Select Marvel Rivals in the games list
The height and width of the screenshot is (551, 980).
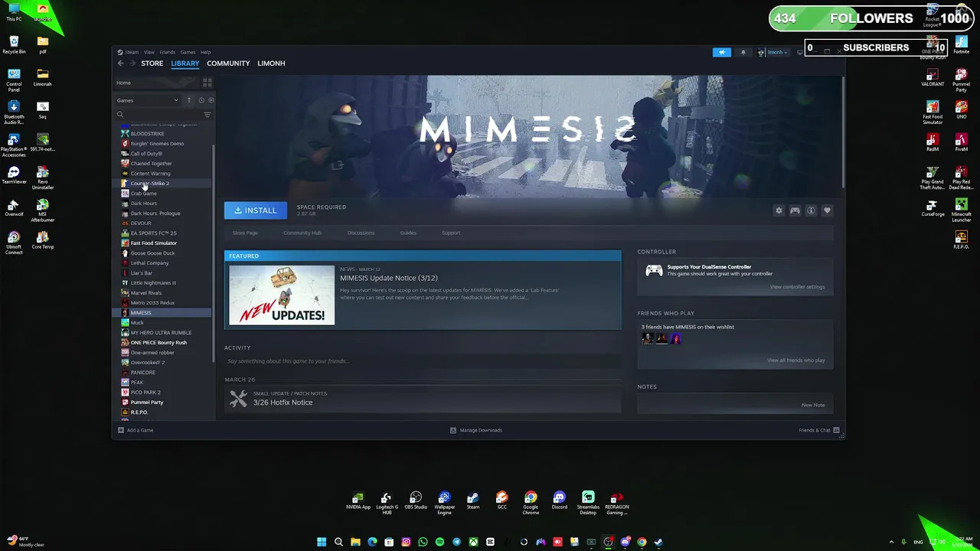tap(162, 293)
